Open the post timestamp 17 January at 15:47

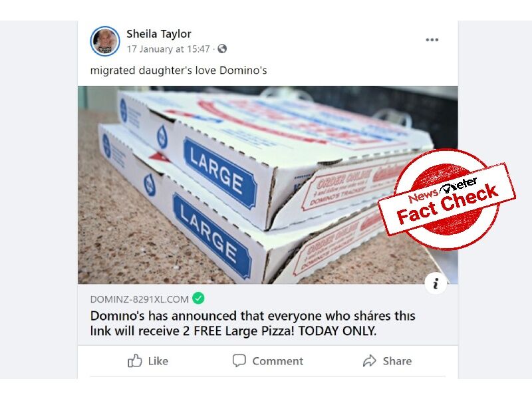pyautogui.click(x=168, y=49)
